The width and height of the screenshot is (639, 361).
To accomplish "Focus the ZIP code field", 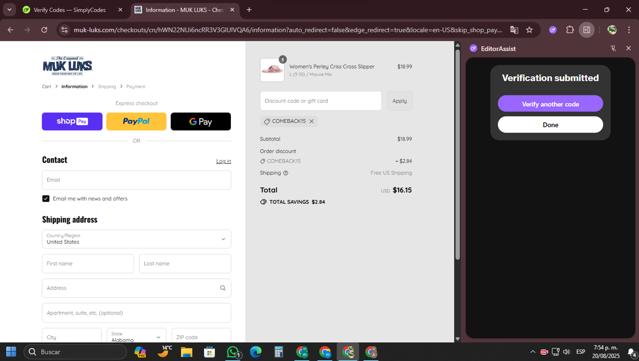I will click(x=201, y=336).
